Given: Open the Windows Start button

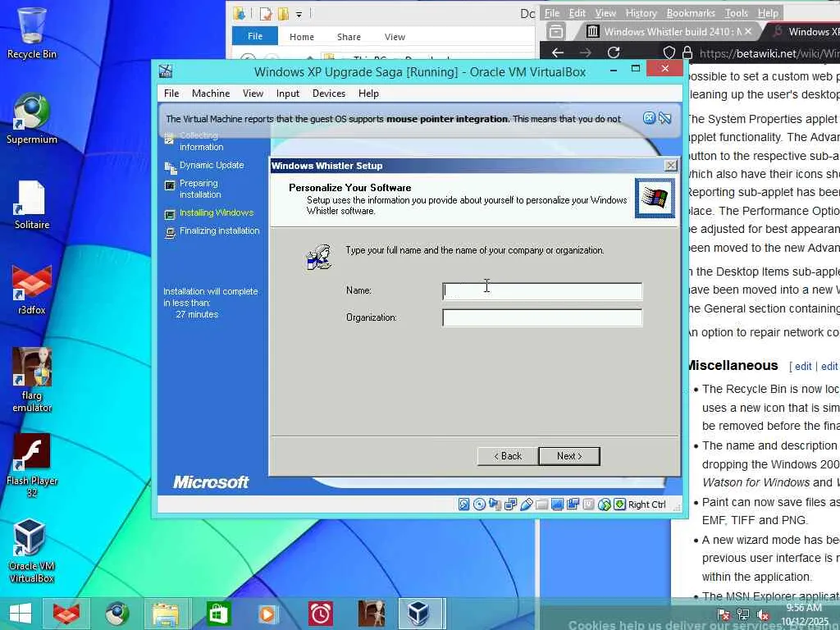Looking at the screenshot, I should click(x=21, y=614).
